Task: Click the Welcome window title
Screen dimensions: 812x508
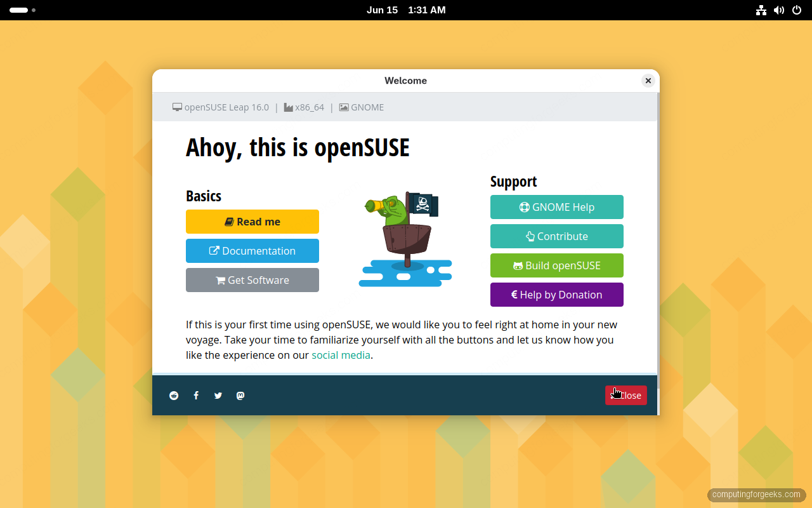Action: coord(406,81)
